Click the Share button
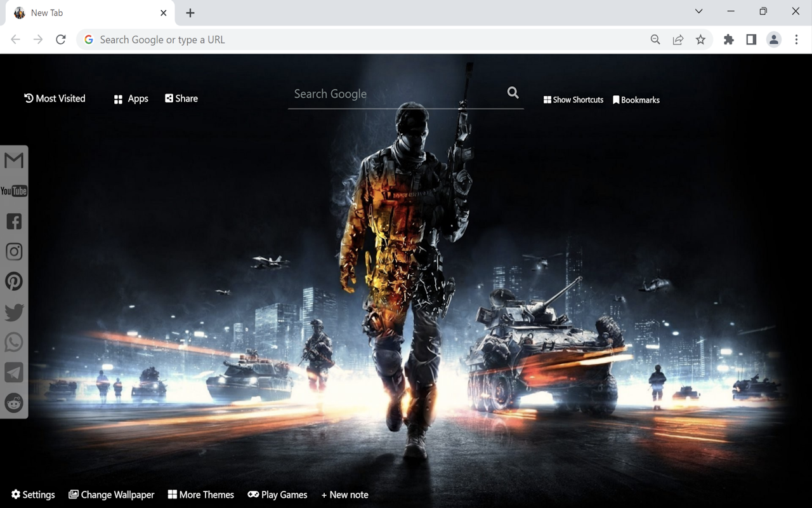 [181, 98]
